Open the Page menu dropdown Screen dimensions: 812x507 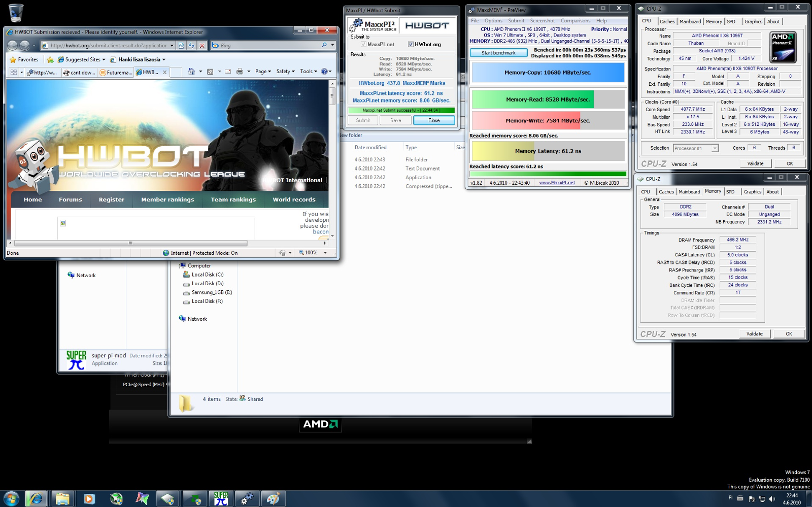coord(263,72)
